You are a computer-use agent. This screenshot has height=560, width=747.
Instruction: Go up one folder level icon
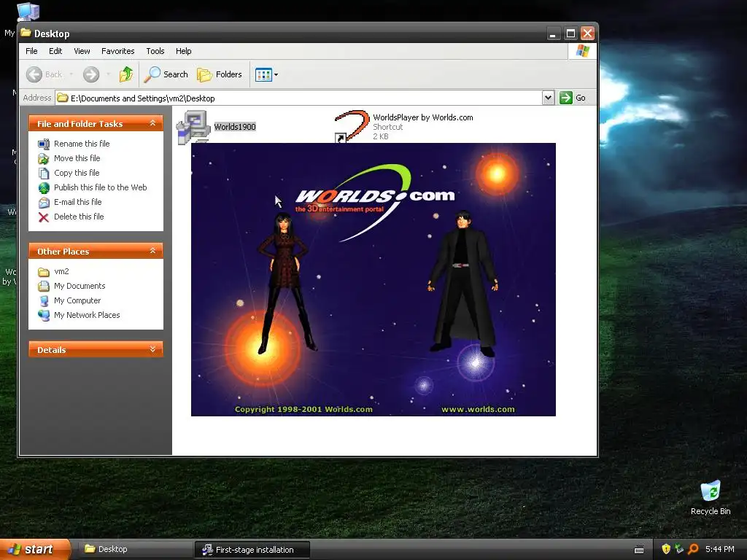[126, 74]
